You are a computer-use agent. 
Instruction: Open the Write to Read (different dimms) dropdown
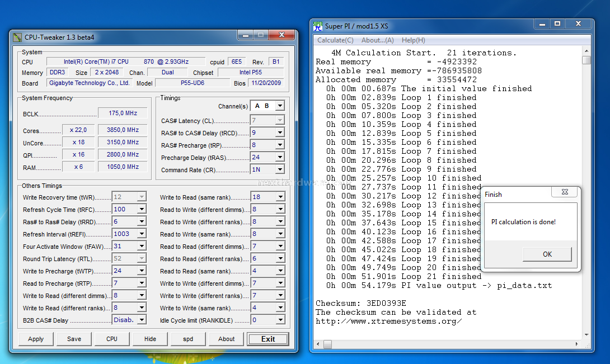pyautogui.click(x=142, y=296)
